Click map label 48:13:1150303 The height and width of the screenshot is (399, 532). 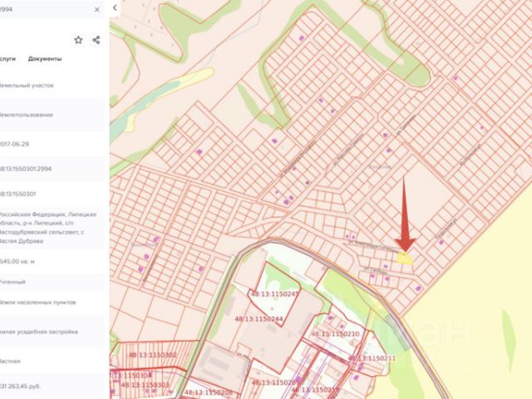point(145,385)
